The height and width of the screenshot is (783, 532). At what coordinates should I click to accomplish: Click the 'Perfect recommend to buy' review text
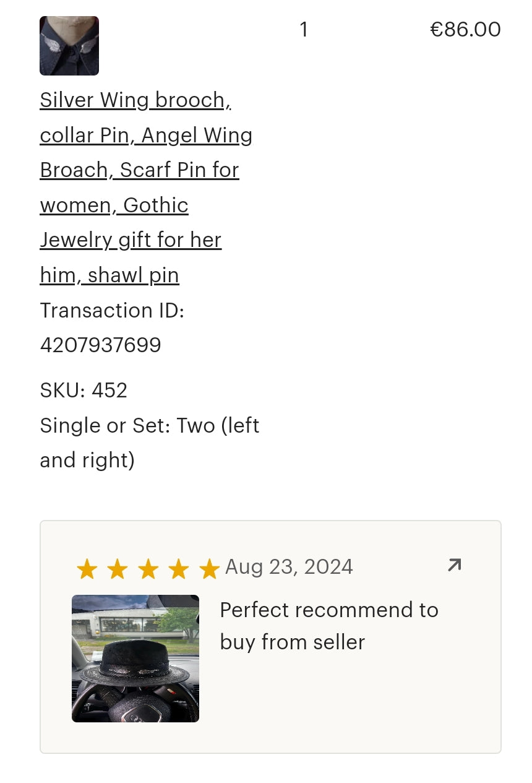pos(328,625)
